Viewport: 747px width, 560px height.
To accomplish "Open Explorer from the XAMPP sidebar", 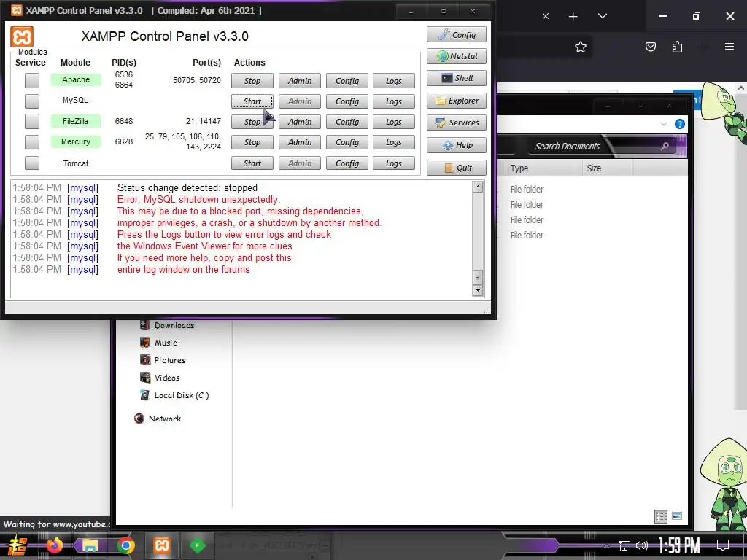I will click(457, 101).
